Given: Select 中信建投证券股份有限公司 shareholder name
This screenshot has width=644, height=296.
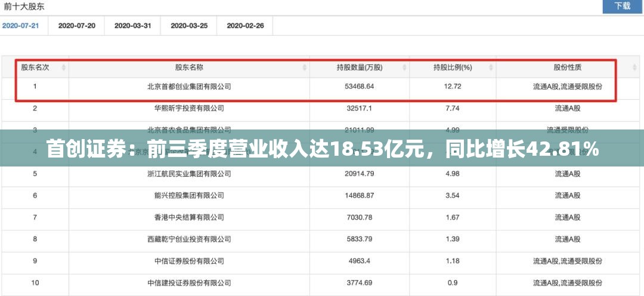Looking at the screenshot, I should point(189,283).
